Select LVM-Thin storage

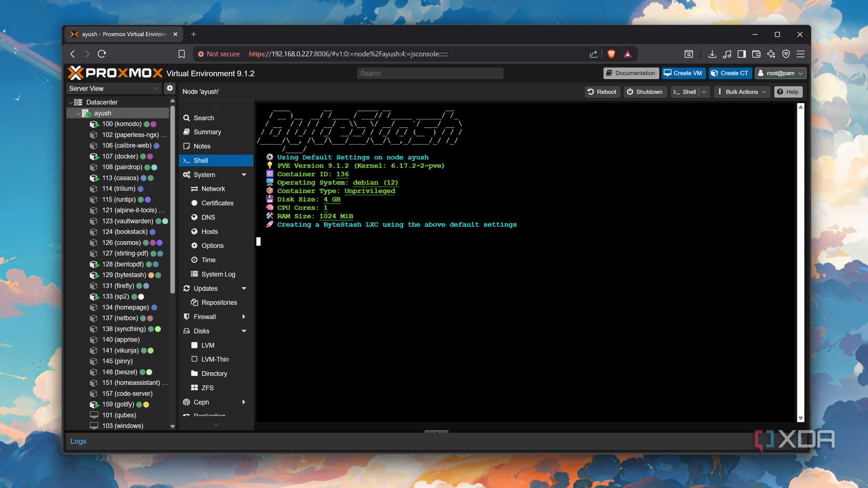tap(214, 359)
